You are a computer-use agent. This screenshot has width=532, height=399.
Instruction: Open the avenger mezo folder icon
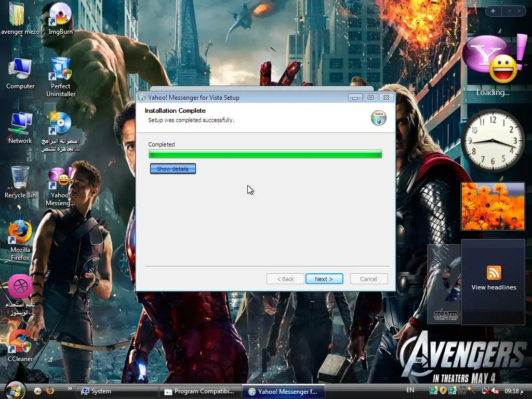[x=20, y=19]
